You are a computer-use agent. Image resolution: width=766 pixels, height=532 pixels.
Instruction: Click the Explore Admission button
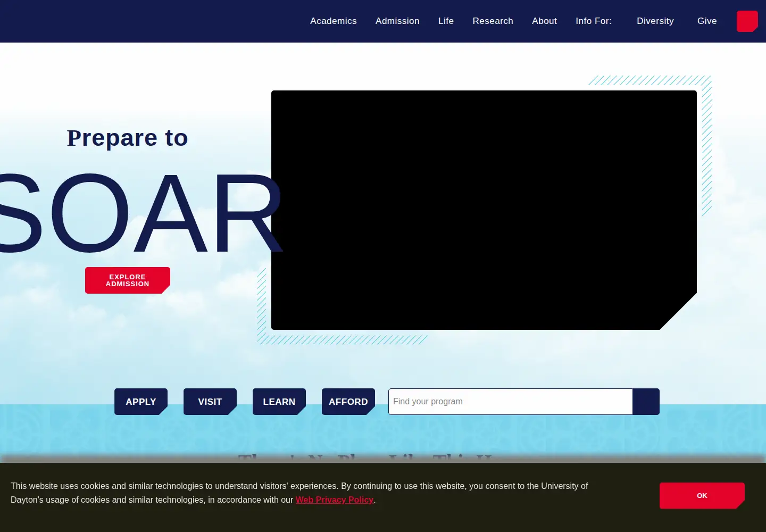click(128, 280)
